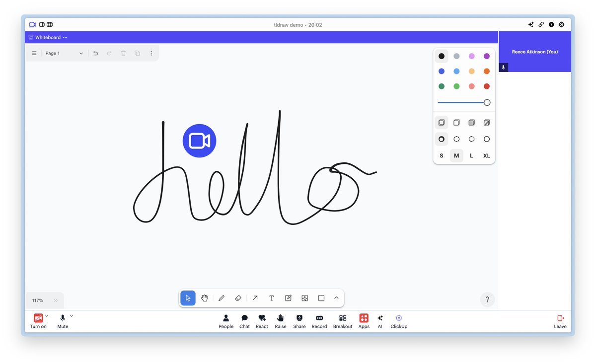The width and height of the screenshot is (596, 364).
Task: Select the Image asset tool
Action: click(x=305, y=298)
